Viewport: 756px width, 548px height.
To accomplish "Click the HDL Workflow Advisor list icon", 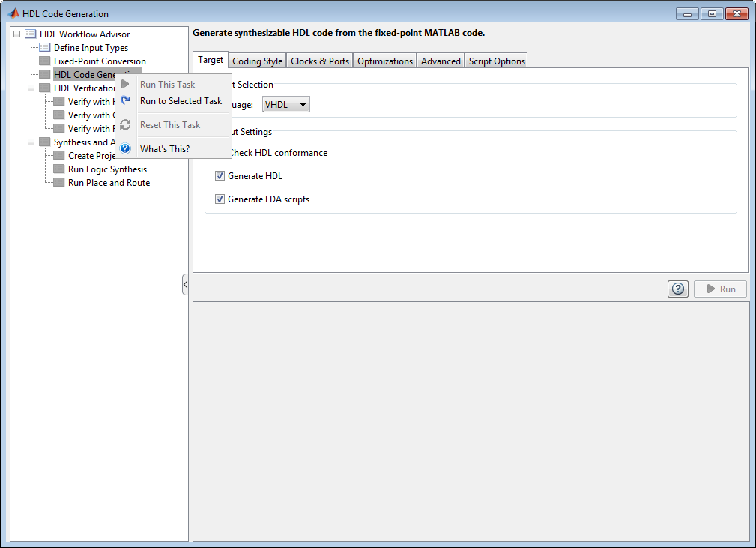I will [31, 34].
